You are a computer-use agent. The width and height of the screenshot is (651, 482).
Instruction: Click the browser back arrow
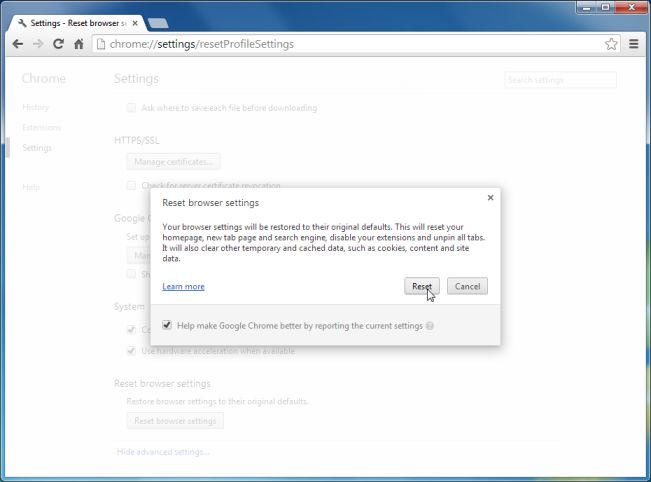pyautogui.click(x=17, y=44)
